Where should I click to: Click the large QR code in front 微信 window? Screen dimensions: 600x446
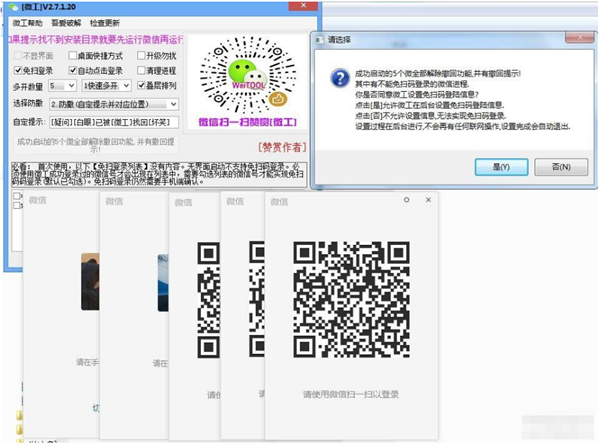pyautogui.click(x=351, y=300)
